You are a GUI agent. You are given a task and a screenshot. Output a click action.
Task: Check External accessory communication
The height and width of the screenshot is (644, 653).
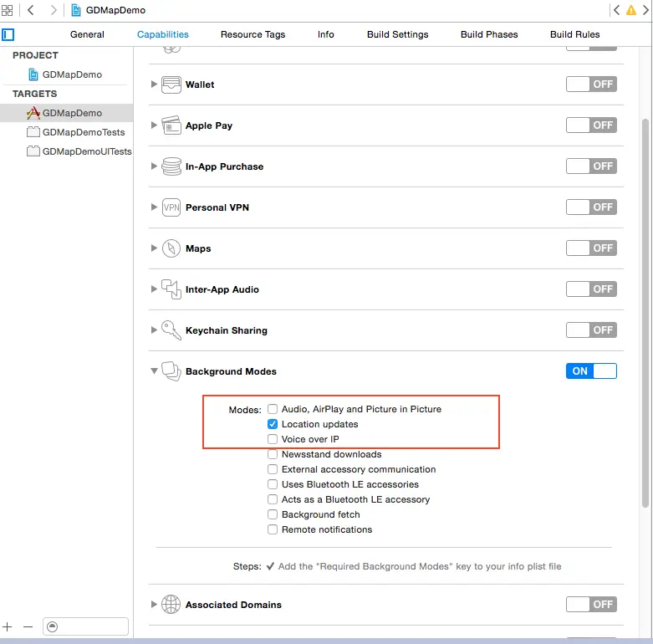(x=273, y=469)
